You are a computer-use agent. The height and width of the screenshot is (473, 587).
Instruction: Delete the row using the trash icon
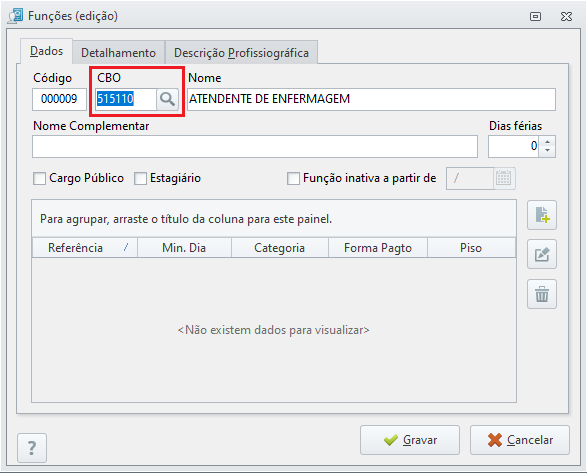coord(542,294)
